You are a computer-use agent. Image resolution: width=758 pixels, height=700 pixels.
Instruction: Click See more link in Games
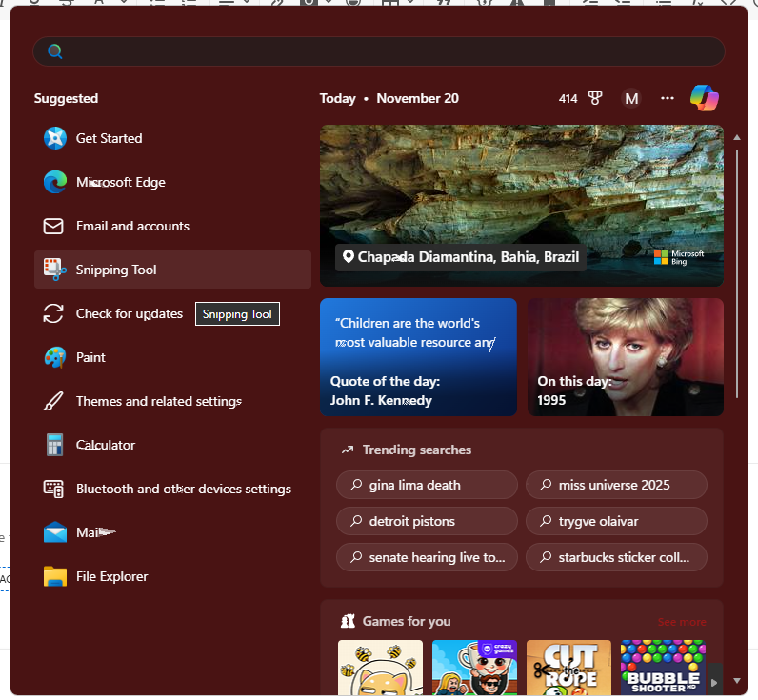tap(682, 622)
